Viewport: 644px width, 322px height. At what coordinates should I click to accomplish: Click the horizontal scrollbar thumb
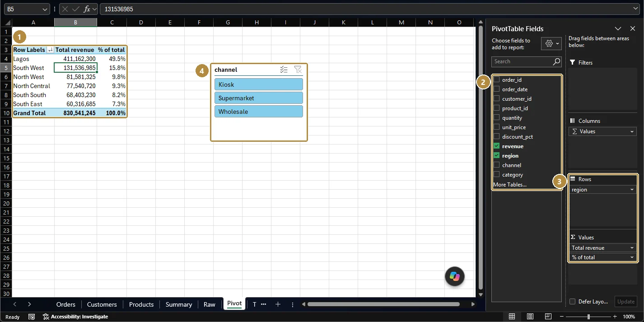[383, 304]
